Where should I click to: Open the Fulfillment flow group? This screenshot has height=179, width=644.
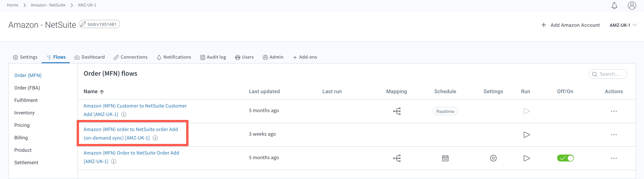click(x=26, y=100)
